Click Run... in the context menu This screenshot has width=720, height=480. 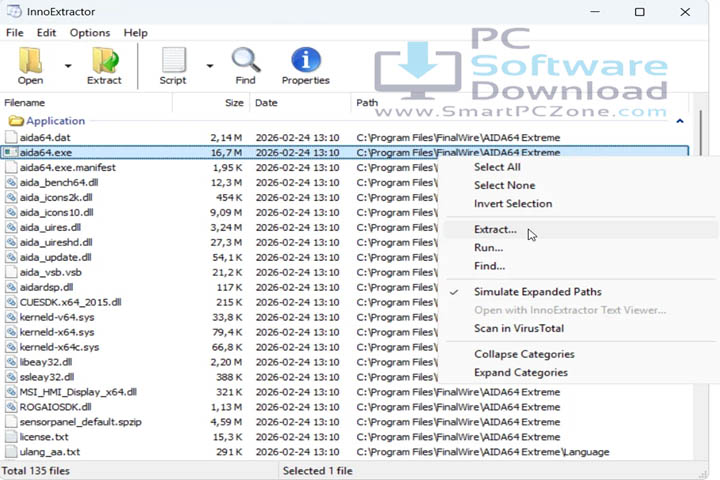click(489, 248)
